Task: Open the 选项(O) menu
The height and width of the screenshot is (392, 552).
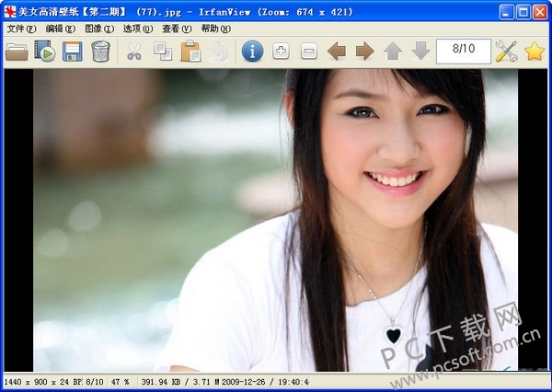Action: point(138,29)
